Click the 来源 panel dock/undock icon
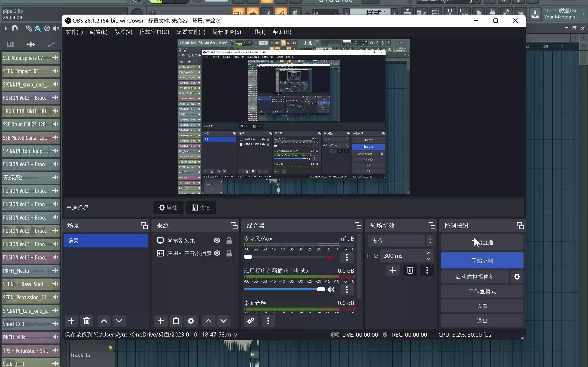The width and height of the screenshot is (588, 367). point(234,225)
